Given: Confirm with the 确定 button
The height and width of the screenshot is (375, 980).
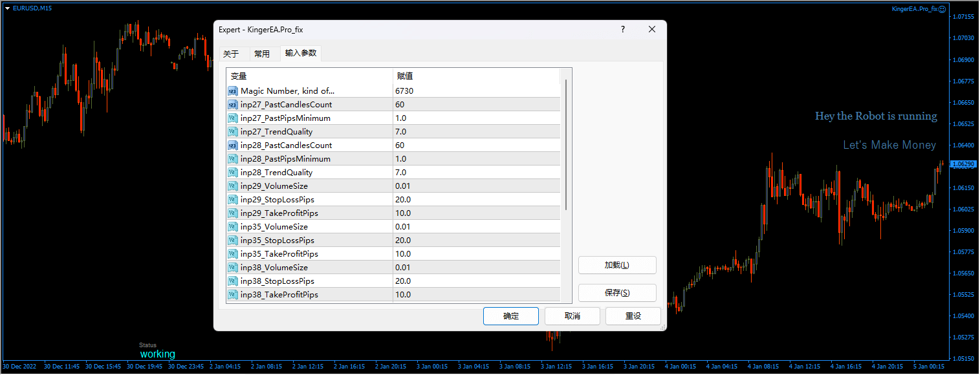Looking at the screenshot, I should coord(511,316).
